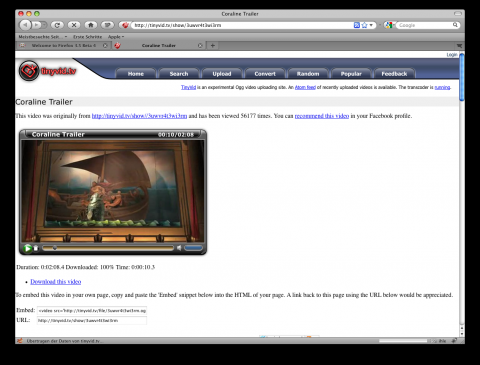Open the Feedback nav tab
Screen dimensions: 480x365
pos(394,74)
